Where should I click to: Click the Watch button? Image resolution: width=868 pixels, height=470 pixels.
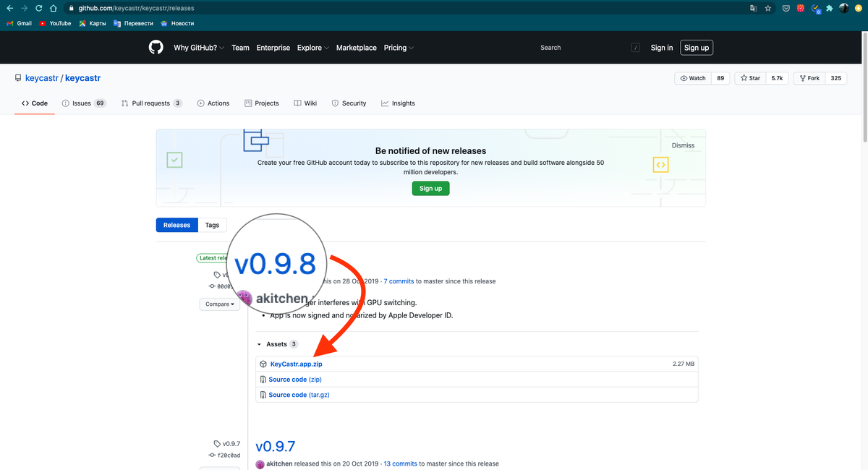tap(693, 78)
